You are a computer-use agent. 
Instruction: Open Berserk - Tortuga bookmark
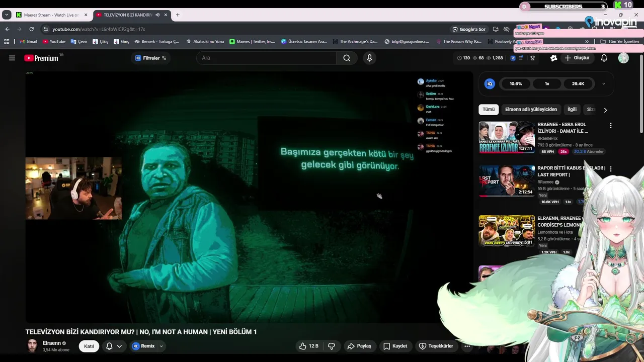(x=156, y=42)
